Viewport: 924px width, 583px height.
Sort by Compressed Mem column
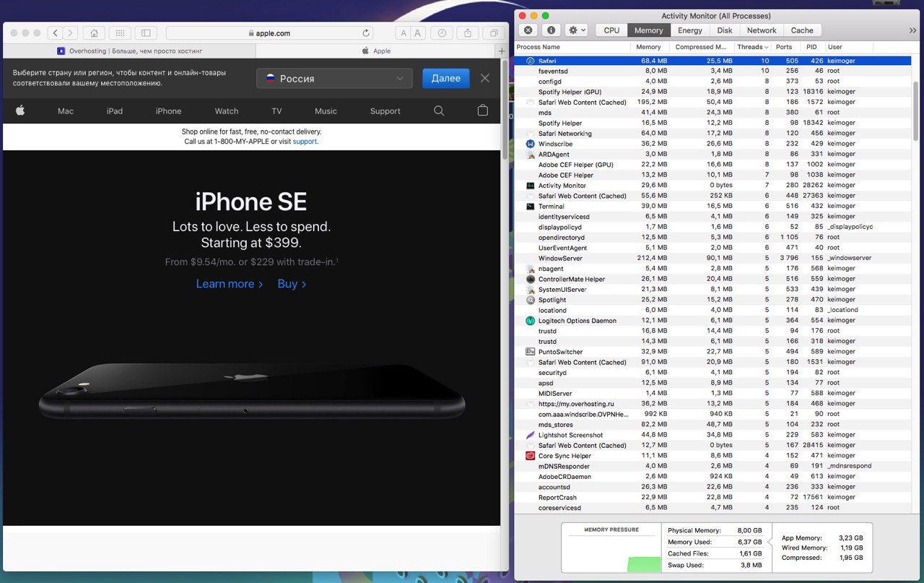point(702,47)
